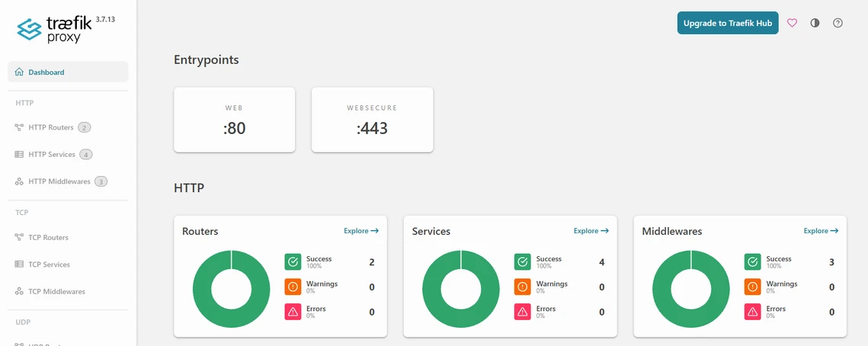Click Routers Success checkmark icon
Viewport: 868px width, 346px height.
tap(293, 262)
